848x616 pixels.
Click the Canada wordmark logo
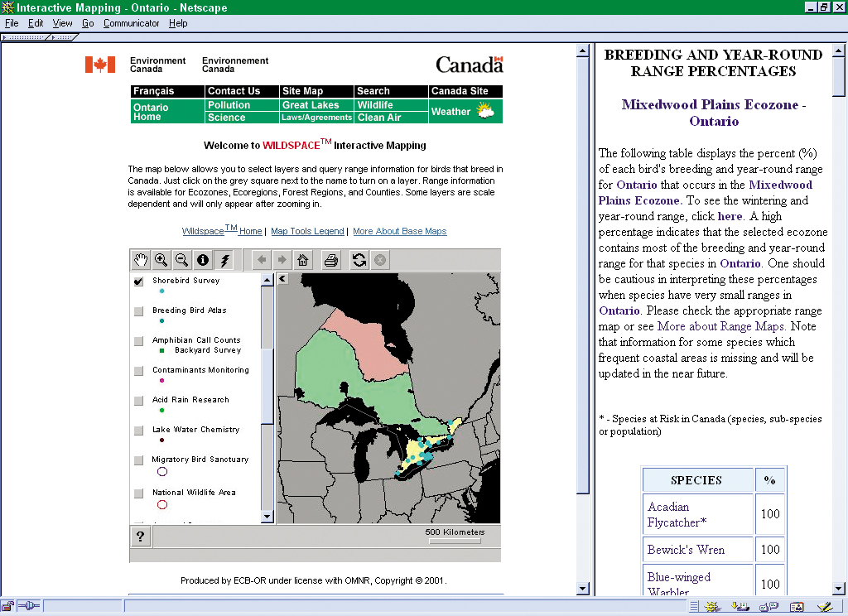tap(470, 65)
